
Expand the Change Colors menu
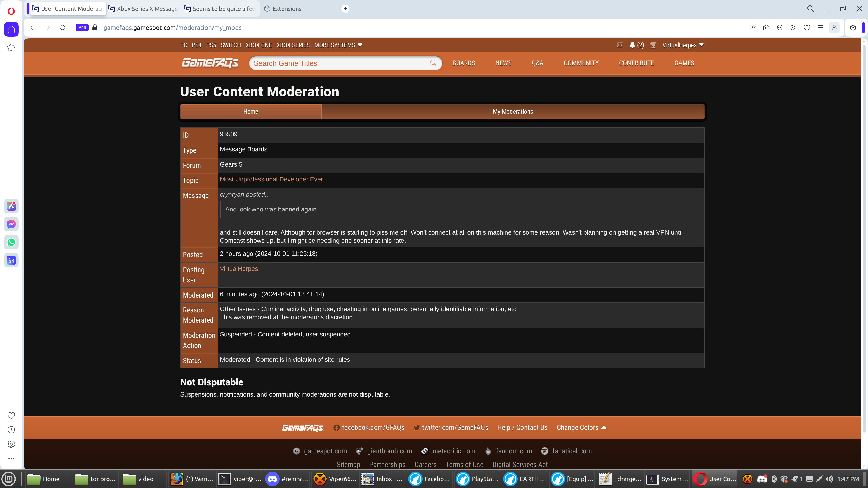pos(581,427)
